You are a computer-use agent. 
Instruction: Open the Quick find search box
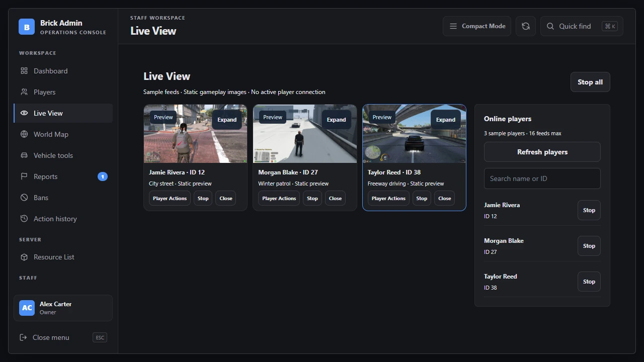pos(582,26)
